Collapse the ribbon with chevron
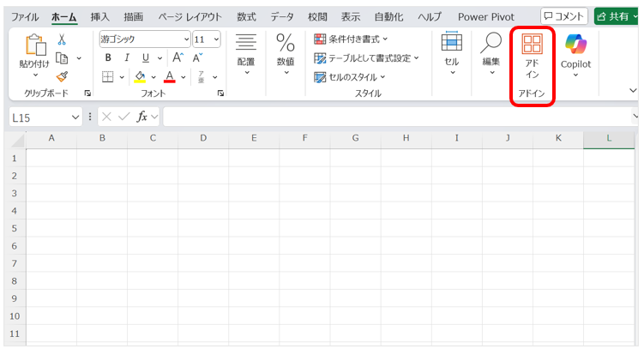The image size is (644, 355). click(633, 90)
